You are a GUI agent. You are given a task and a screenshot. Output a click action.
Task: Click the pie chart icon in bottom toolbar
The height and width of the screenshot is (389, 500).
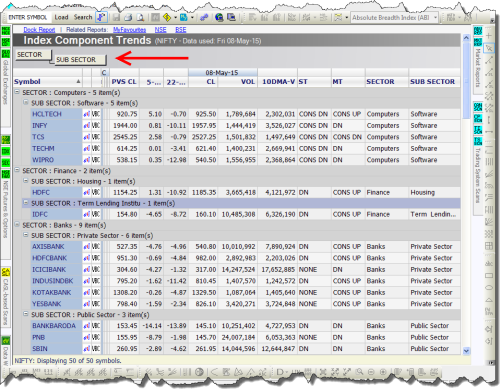coord(199,372)
